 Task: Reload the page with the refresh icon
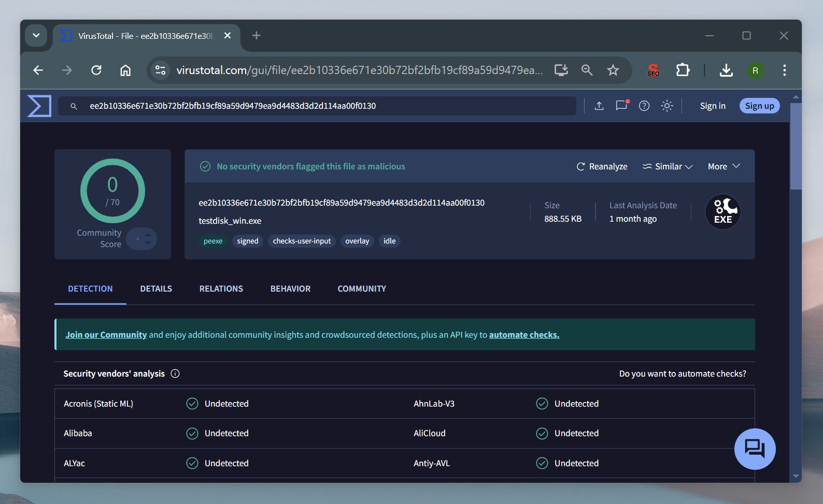click(96, 70)
